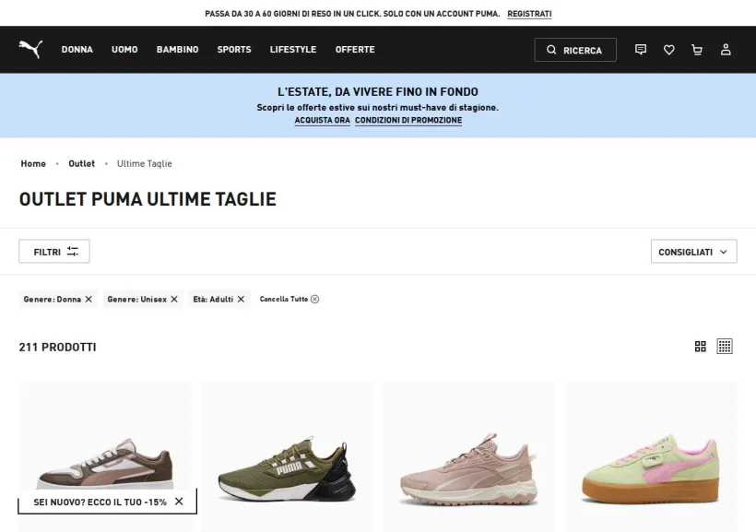Click the REGISTRATI link

529,14
